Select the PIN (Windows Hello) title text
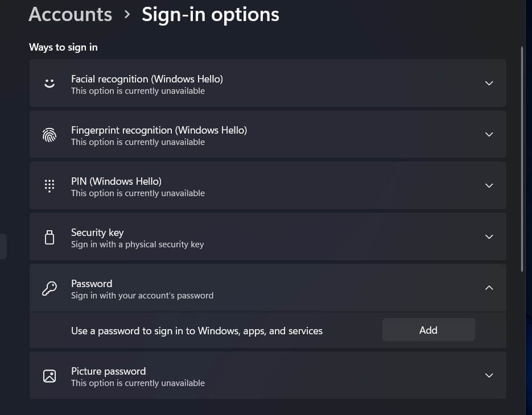 point(116,181)
